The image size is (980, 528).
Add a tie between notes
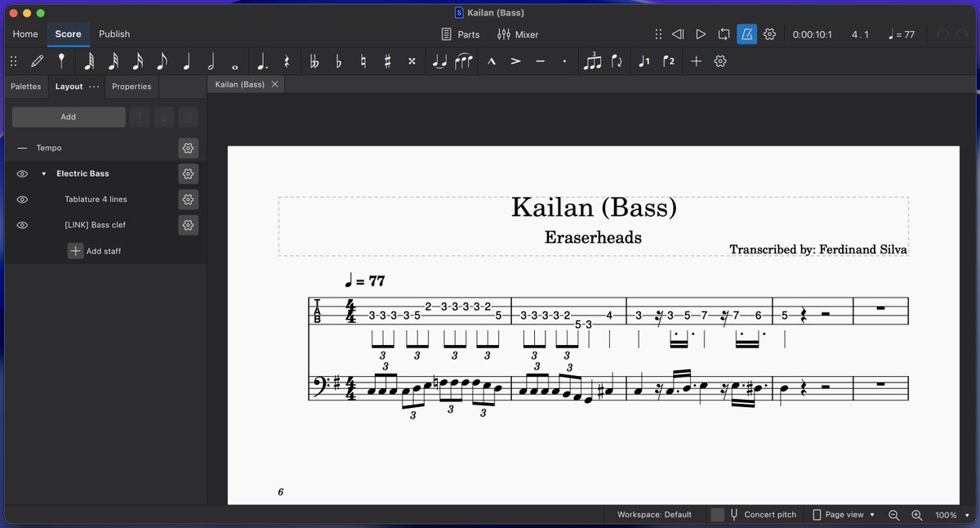tap(439, 60)
